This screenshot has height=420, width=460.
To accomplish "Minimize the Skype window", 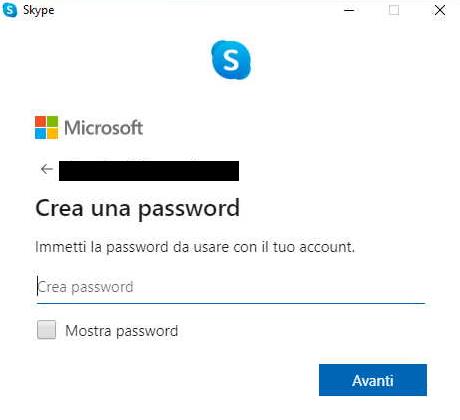I will coord(349,10).
